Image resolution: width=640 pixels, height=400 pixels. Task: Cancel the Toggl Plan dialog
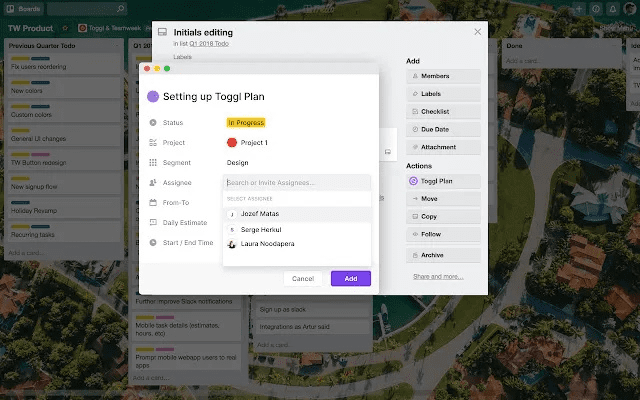pos(303,278)
